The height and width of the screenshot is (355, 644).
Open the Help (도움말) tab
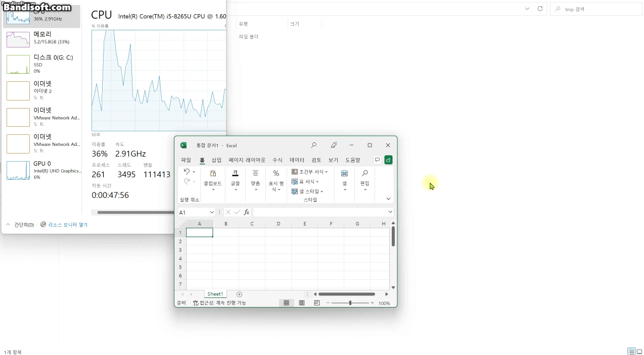(353, 160)
